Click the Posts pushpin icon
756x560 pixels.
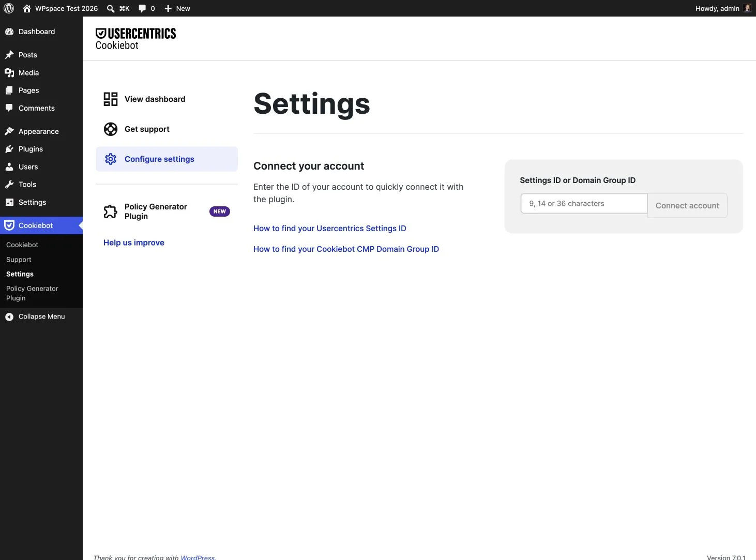[x=9, y=55]
